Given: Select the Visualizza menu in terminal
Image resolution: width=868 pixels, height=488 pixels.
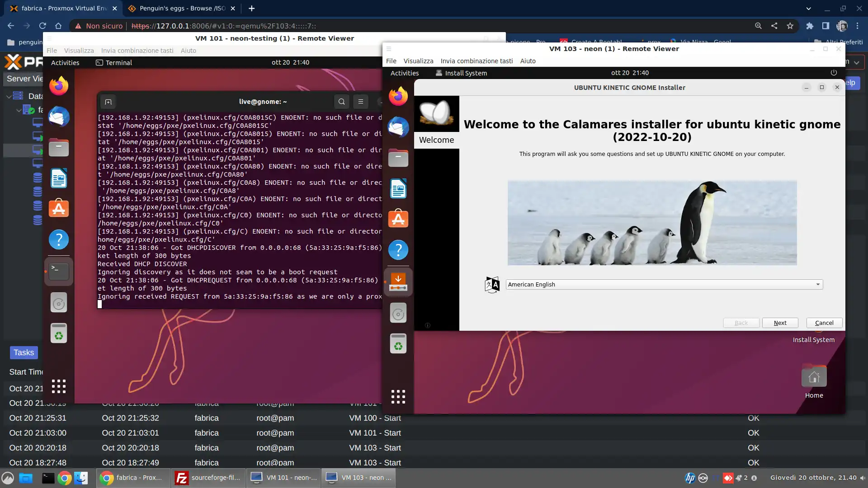Looking at the screenshot, I should pos(79,50).
